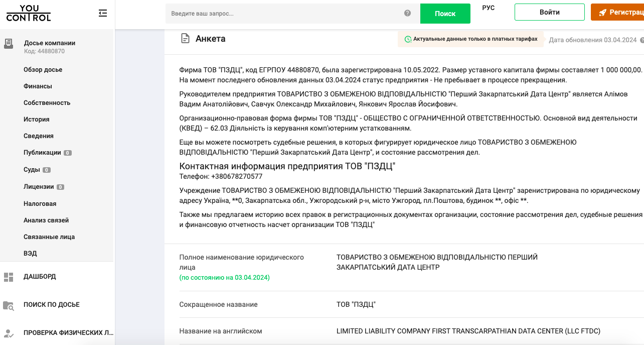
Task: Click the Dashboard grid icon
Action: (9, 277)
